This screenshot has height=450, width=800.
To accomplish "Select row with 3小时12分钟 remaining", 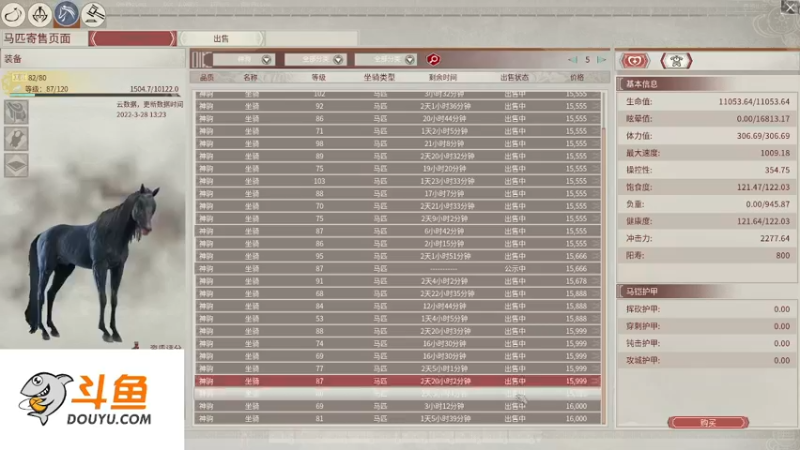I will (397, 406).
